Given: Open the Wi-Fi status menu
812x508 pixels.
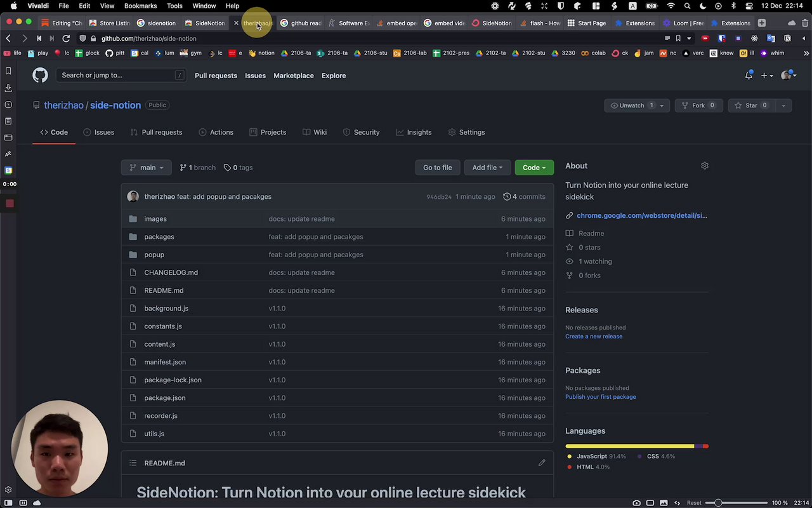Looking at the screenshot, I should [x=671, y=6].
